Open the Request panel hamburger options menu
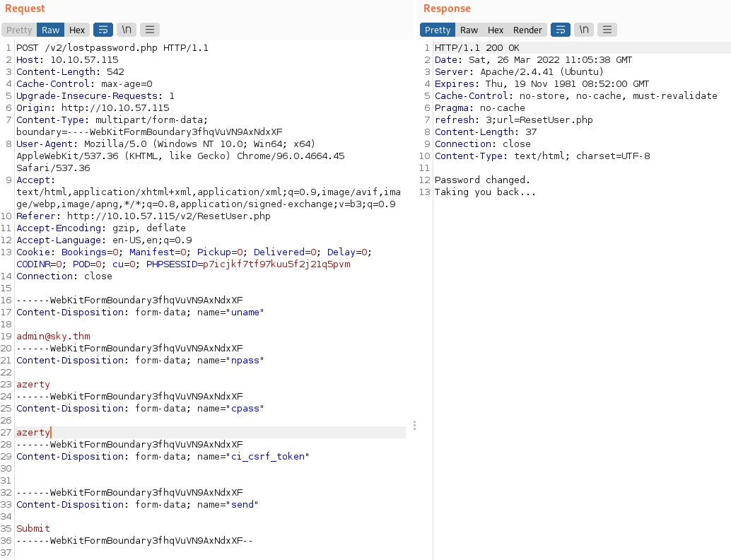Viewport: 731px width, 560px height. coord(149,30)
